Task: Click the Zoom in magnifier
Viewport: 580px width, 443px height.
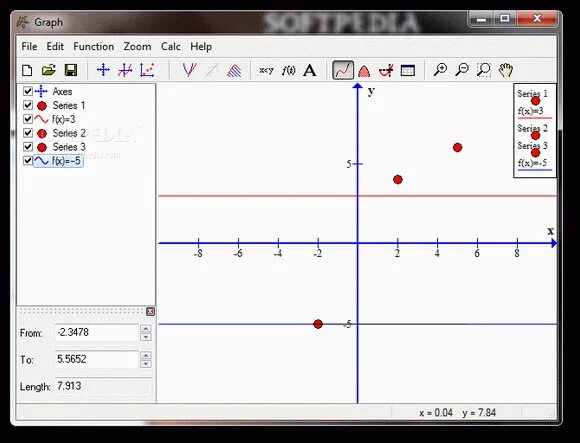Action: tap(440, 70)
